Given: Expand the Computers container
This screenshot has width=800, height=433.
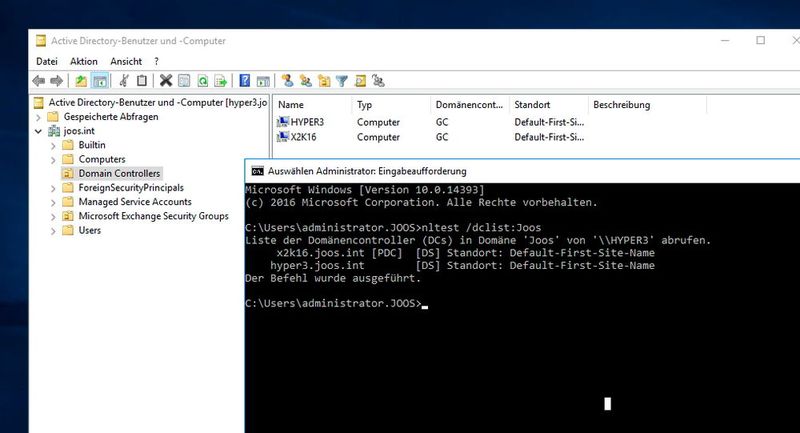Looking at the screenshot, I should (x=53, y=160).
